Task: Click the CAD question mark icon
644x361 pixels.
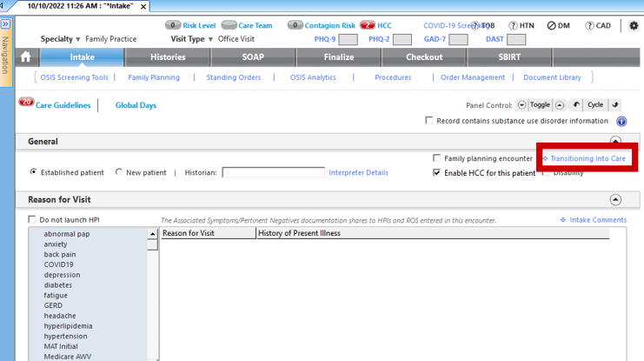Action: coord(589,25)
